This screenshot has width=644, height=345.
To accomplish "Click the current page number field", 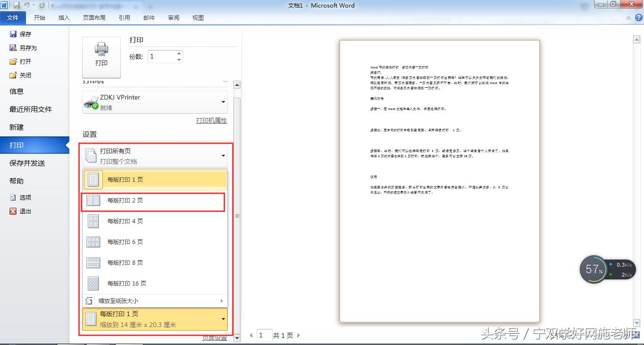I will pos(264,335).
